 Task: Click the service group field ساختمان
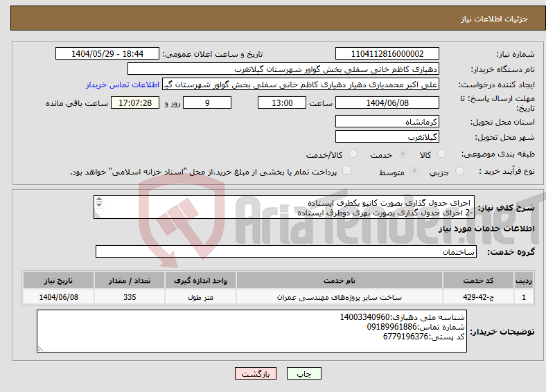[x=286, y=251]
